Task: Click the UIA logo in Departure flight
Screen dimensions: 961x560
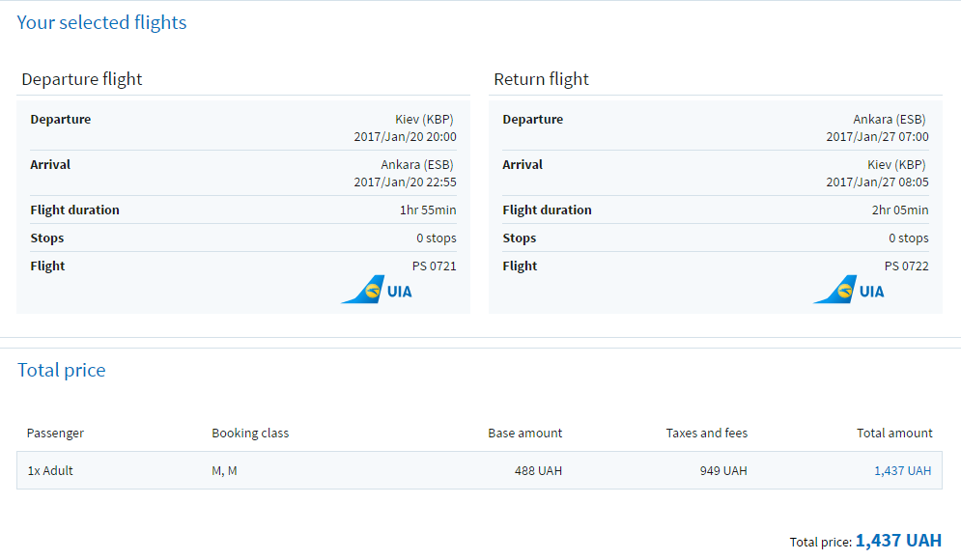Action: (x=377, y=290)
